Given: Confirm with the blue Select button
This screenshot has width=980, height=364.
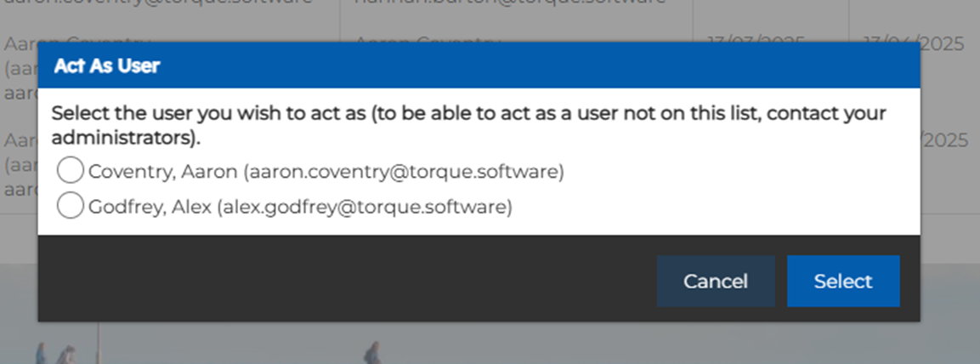Looking at the screenshot, I should (843, 282).
